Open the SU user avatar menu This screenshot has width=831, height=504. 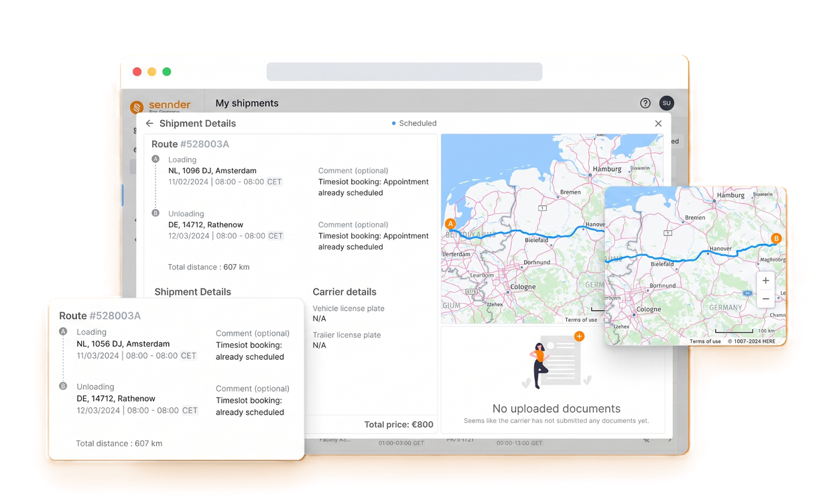point(666,103)
